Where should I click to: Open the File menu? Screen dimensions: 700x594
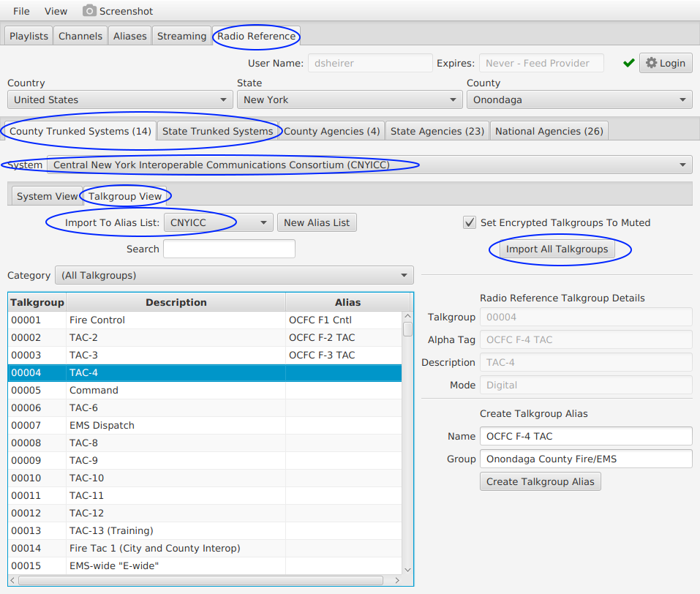pos(21,11)
